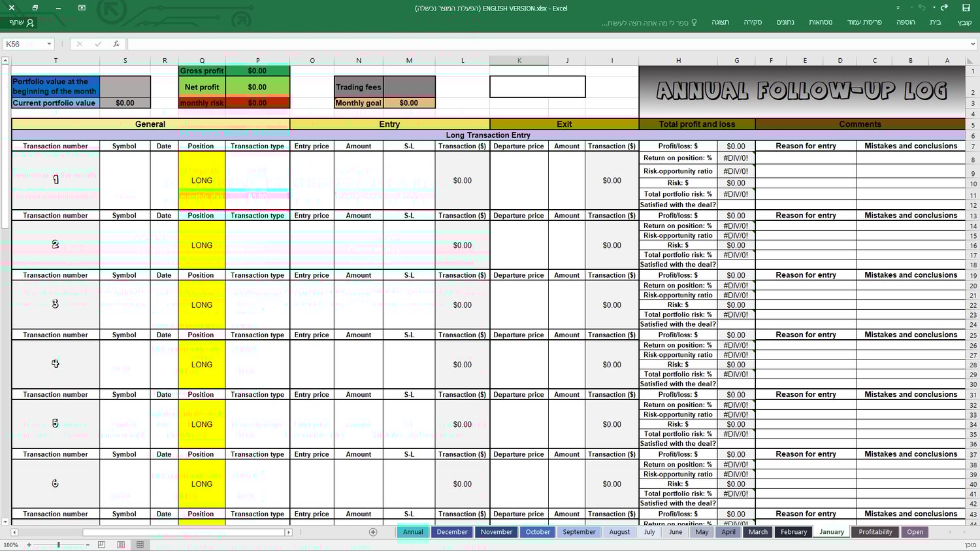Select the April sheet tab
Image resolution: width=980 pixels, height=551 pixels.
[x=728, y=532]
